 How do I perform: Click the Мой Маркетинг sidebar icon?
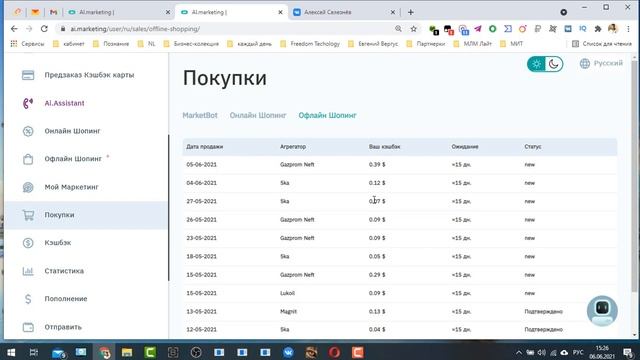point(28,187)
